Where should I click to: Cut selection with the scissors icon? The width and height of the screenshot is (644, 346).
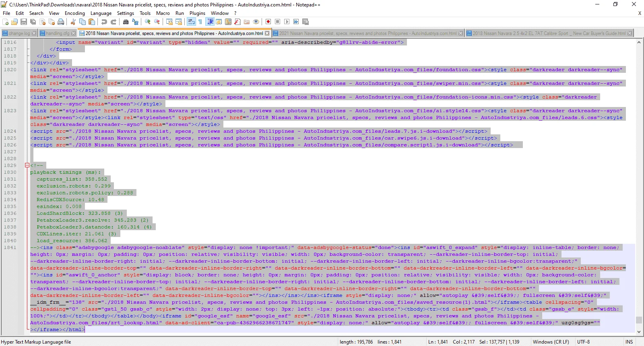73,22
